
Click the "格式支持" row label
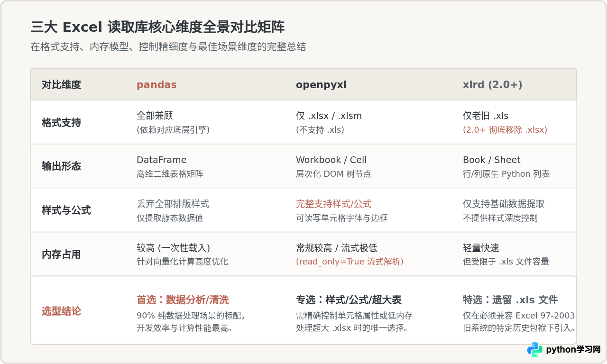pyautogui.click(x=61, y=123)
